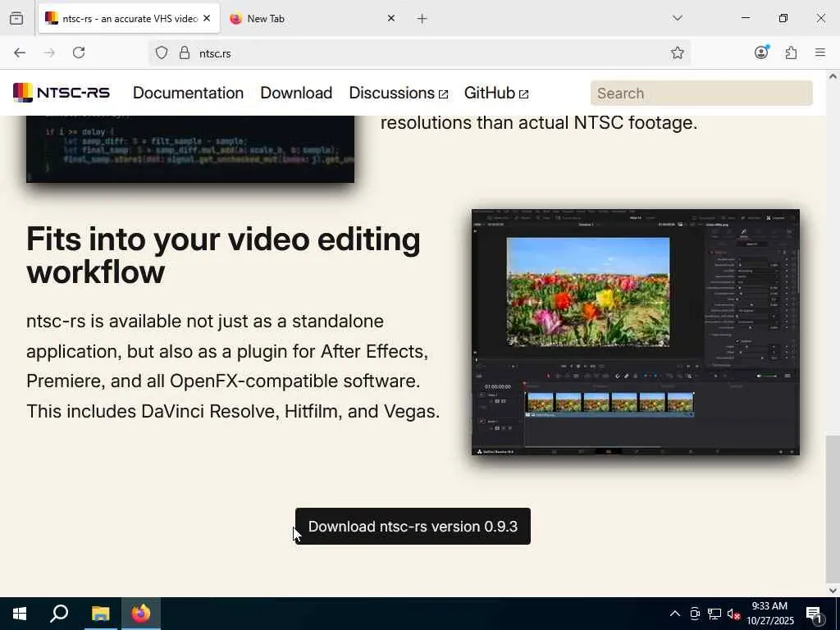
Task: Open the network tray icon
Action: click(714, 614)
